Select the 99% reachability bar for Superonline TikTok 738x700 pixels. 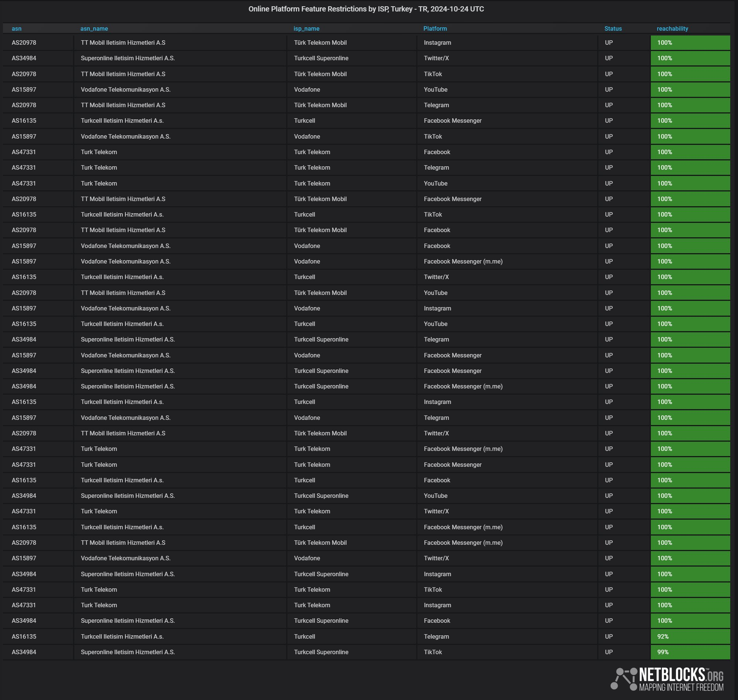coord(691,652)
